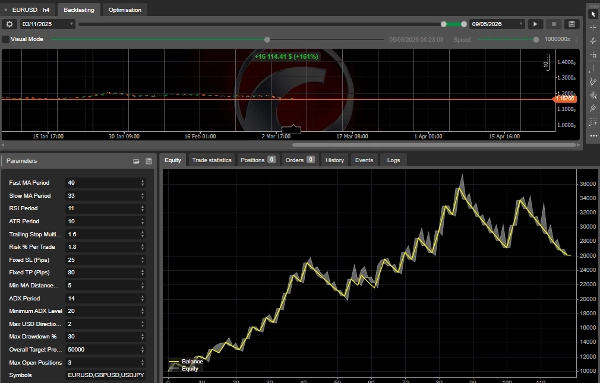Click the RSI Period stepper arrows
Screen dimensions: 600x383
coord(142,209)
